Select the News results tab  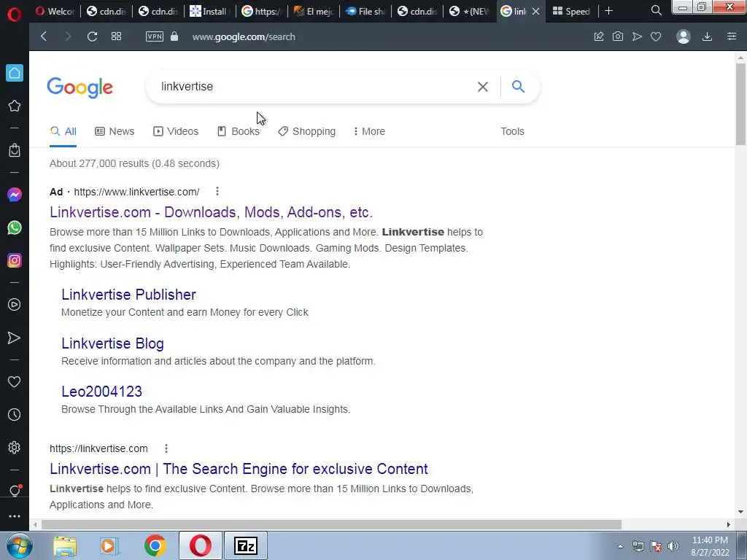click(115, 131)
